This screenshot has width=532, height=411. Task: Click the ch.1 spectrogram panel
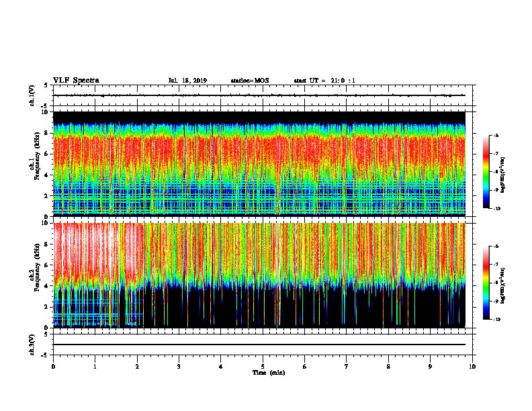259,164
